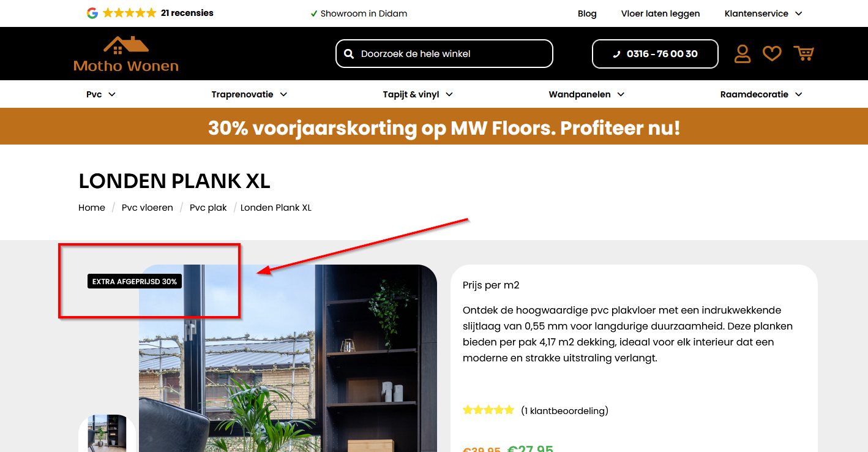Open the Wandpanelen menu

tap(586, 94)
